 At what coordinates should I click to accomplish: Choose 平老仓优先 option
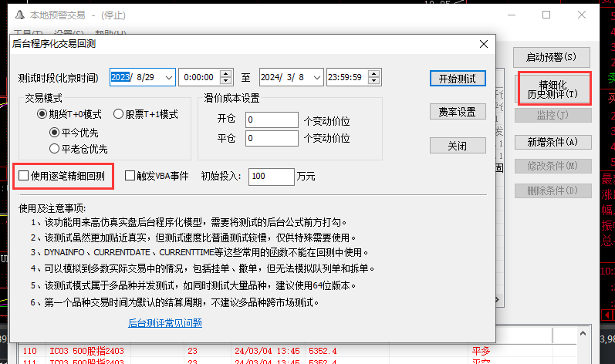(54, 149)
